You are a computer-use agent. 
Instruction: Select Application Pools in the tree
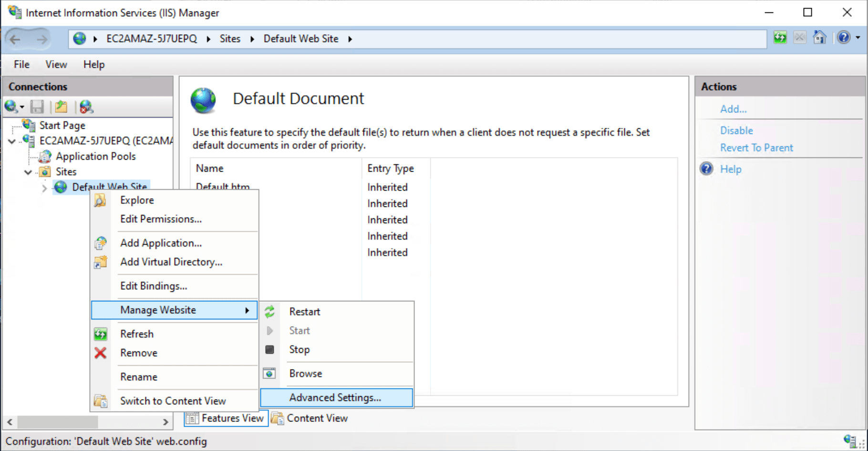coord(95,156)
